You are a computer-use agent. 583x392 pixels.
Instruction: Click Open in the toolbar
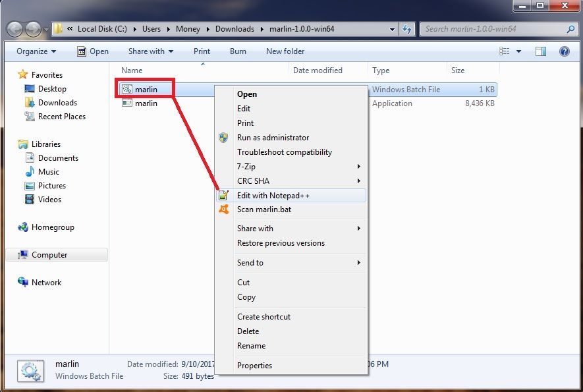click(93, 51)
